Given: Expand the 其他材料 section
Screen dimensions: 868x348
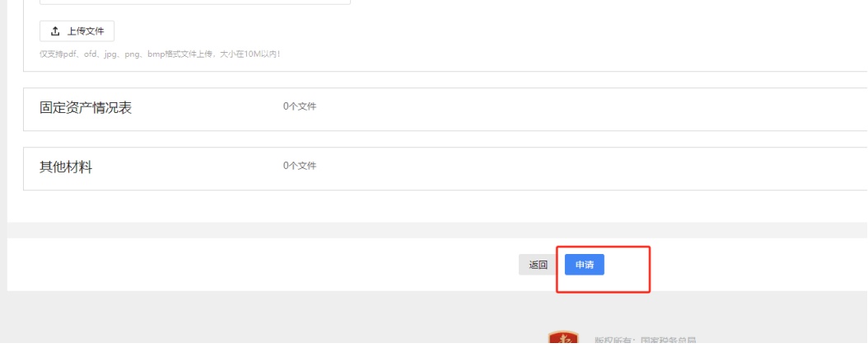Looking at the screenshot, I should pyautogui.click(x=445, y=168).
